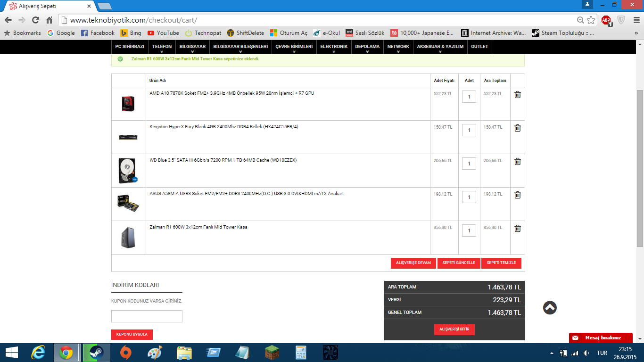Show hidden system tray icons
This screenshot has width=644, height=362.
552,353
